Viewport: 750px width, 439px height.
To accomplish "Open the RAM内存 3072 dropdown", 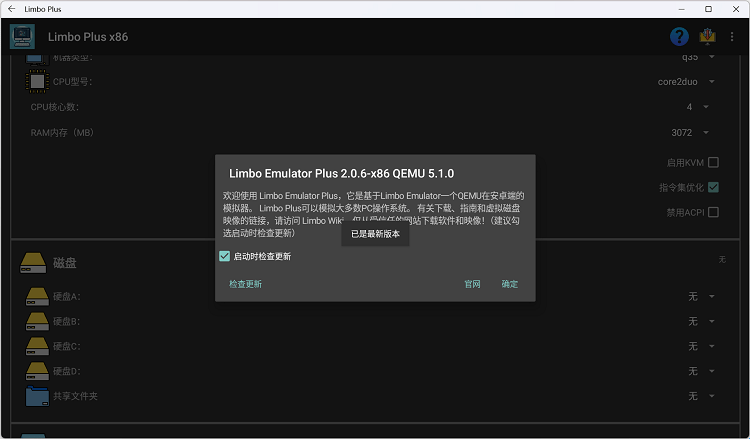I will (x=706, y=132).
